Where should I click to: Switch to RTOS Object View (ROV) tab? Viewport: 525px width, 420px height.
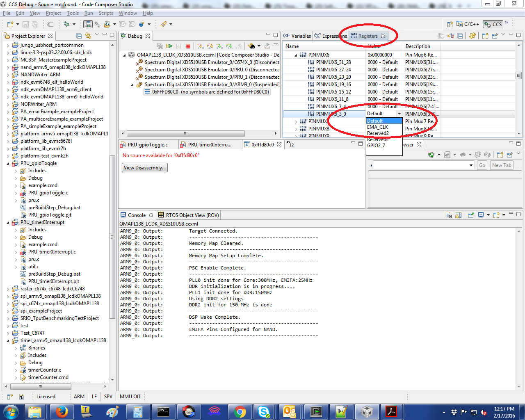point(189,215)
